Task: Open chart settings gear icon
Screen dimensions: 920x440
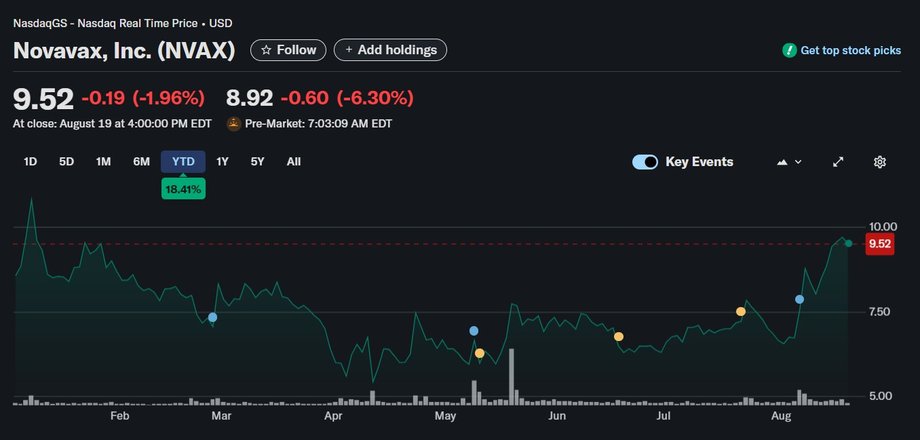Action: tap(880, 163)
